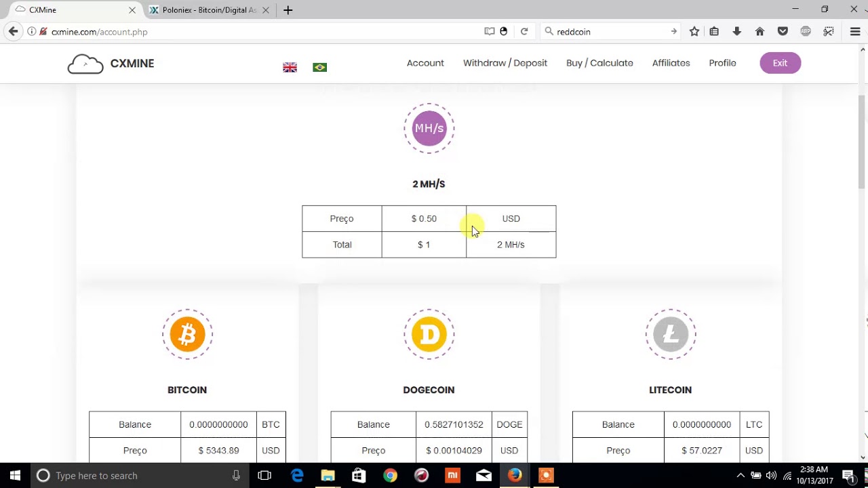Open the Microsoft Store taskbar icon
This screenshot has height=488, width=868.
pos(359,475)
